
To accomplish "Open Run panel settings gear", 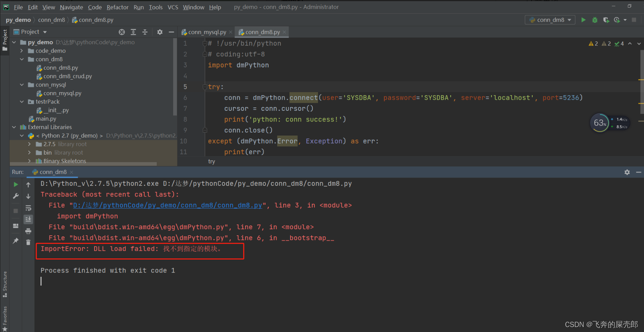I will point(627,172).
